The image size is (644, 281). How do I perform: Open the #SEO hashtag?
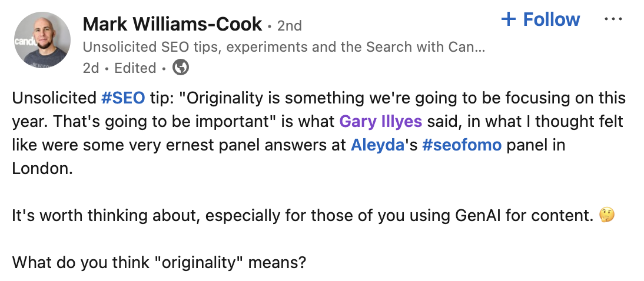(x=122, y=98)
